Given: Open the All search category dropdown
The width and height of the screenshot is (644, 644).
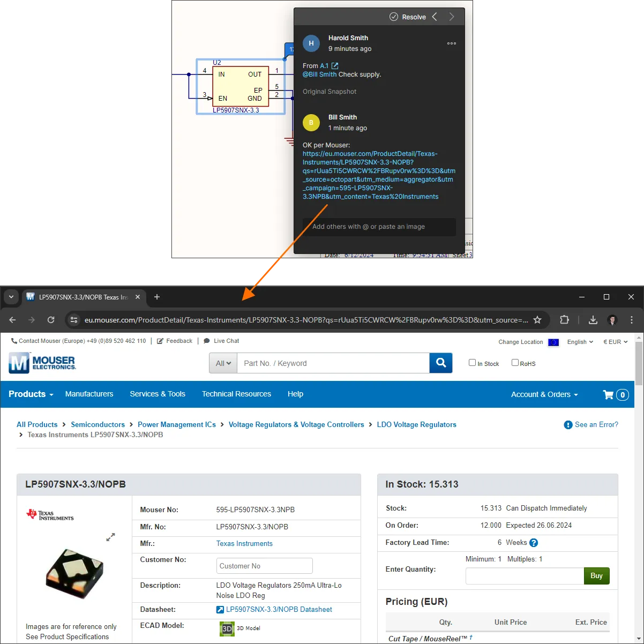Looking at the screenshot, I should pyautogui.click(x=223, y=363).
